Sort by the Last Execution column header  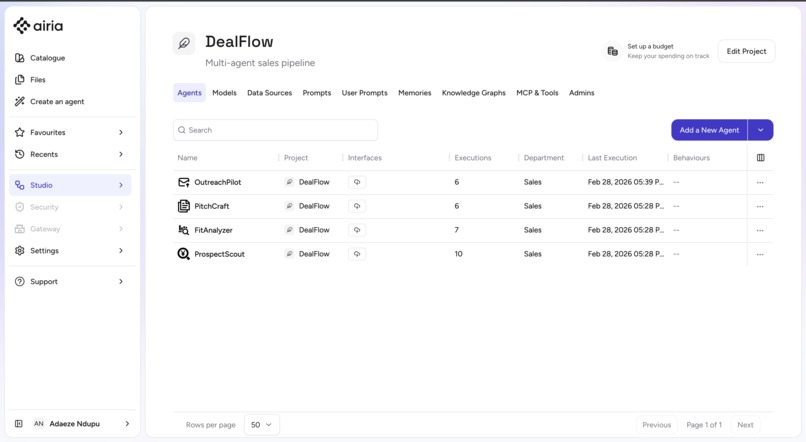point(612,158)
